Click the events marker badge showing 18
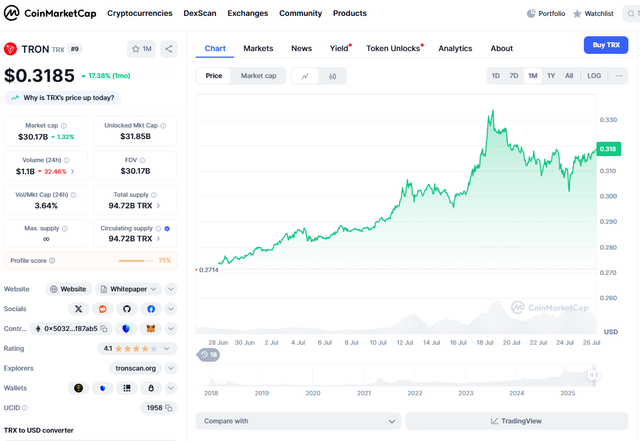 (x=209, y=355)
